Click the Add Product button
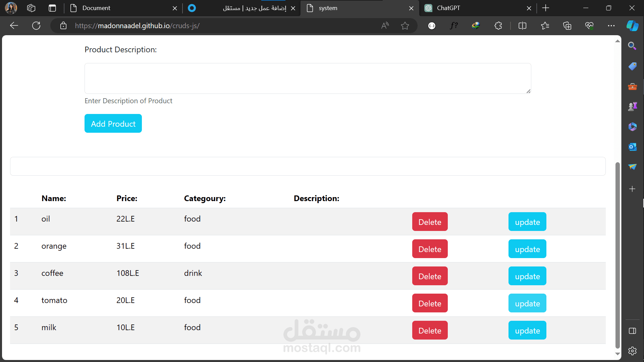This screenshot has height=362, width=644. coord(113,124)
